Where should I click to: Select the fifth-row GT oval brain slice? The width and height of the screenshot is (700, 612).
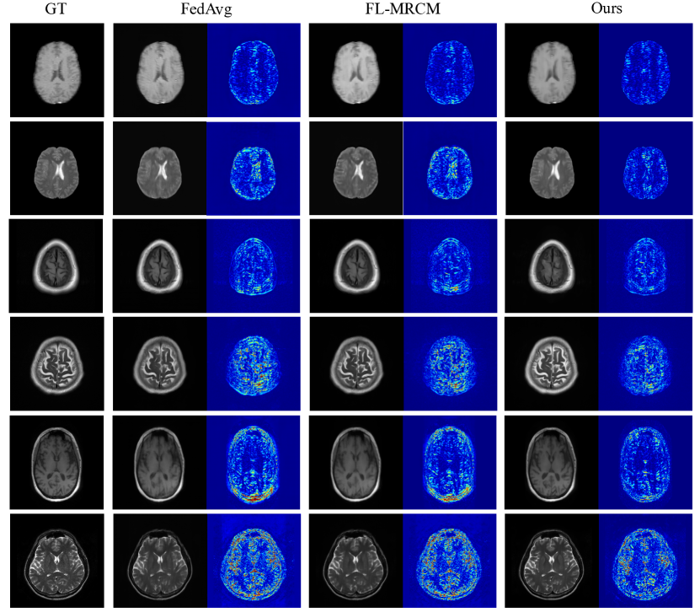coord(56,462)
